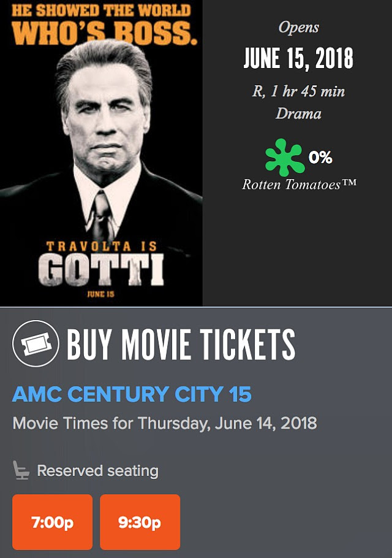
Task: Click the Gotti movie poster image
Action: (x=101, y=153)
